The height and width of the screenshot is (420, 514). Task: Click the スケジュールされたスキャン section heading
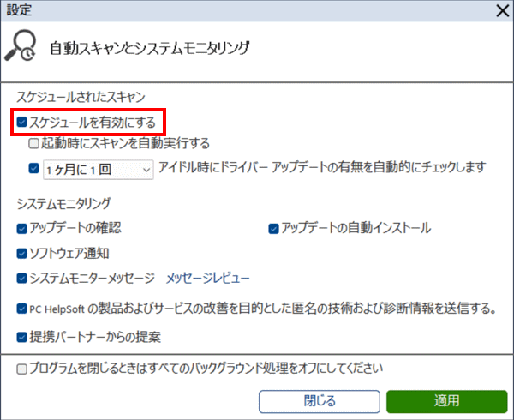coord(81,97)
